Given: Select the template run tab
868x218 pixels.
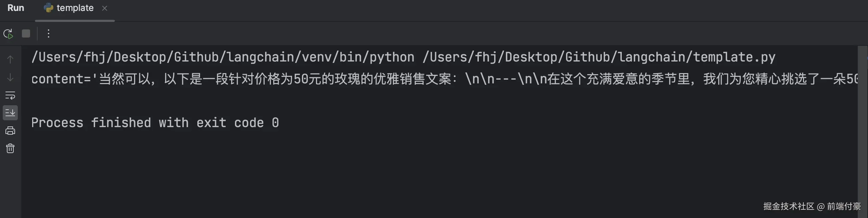Looking at the screenshot, I should (75, 8).
